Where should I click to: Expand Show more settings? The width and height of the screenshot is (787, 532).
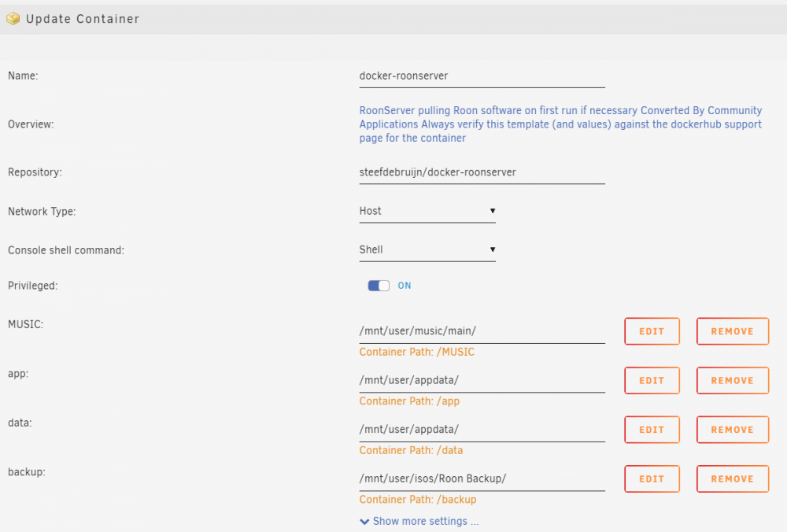pos(419,522)
